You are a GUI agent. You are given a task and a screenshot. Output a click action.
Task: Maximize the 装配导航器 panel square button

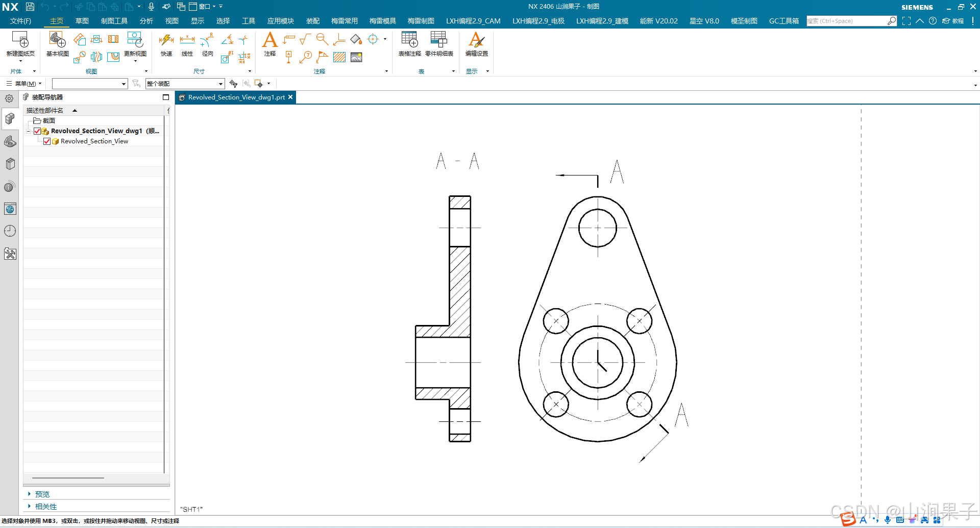click(166, 97)
